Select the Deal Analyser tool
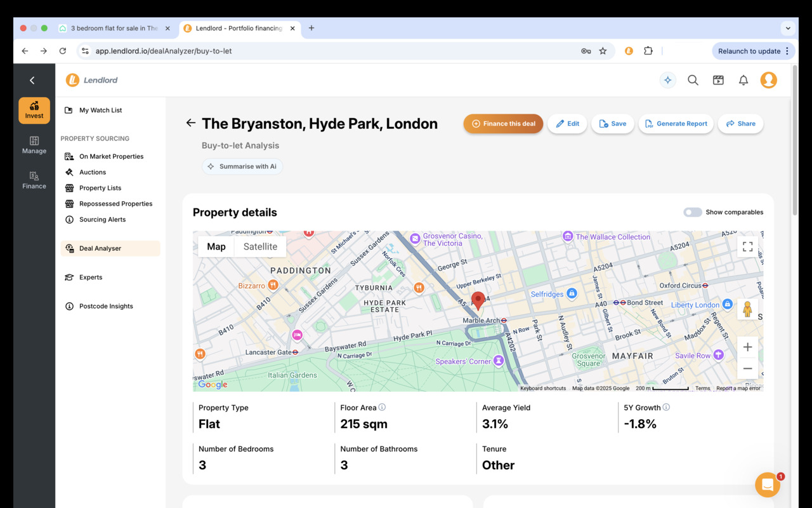This screenshot has width=812, height=508. coord(101,248)
